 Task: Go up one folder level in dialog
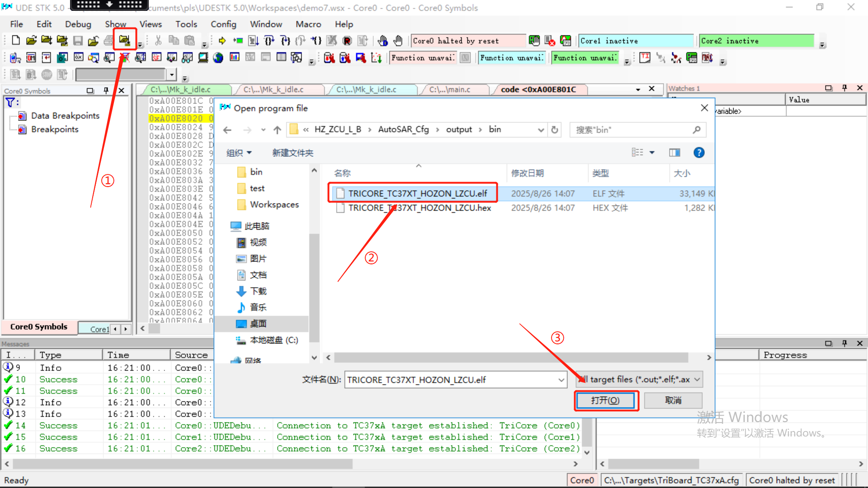(277, 130)
